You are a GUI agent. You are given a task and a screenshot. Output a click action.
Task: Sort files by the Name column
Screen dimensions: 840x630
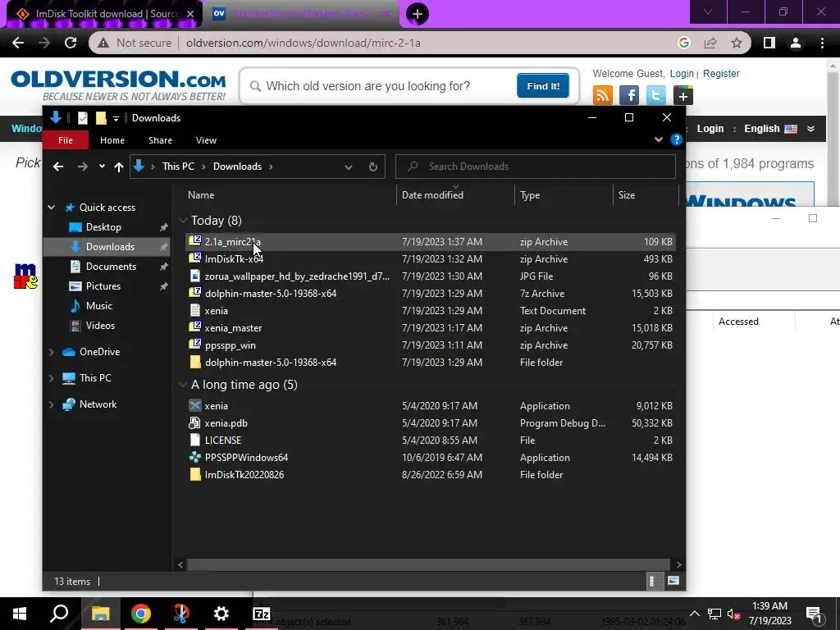coord(201,195)
